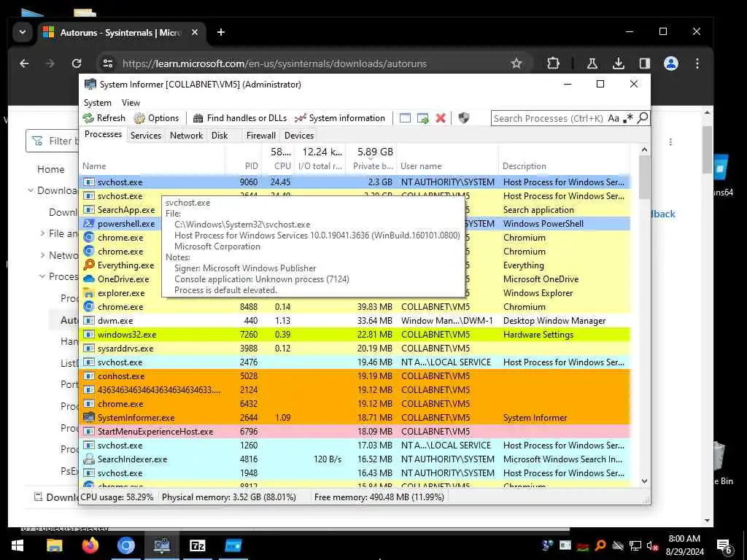This screenshot has height=560, width=747.
Task: Close the Autoruns - Sysinternals tab
Action: (x=194, y=32)
